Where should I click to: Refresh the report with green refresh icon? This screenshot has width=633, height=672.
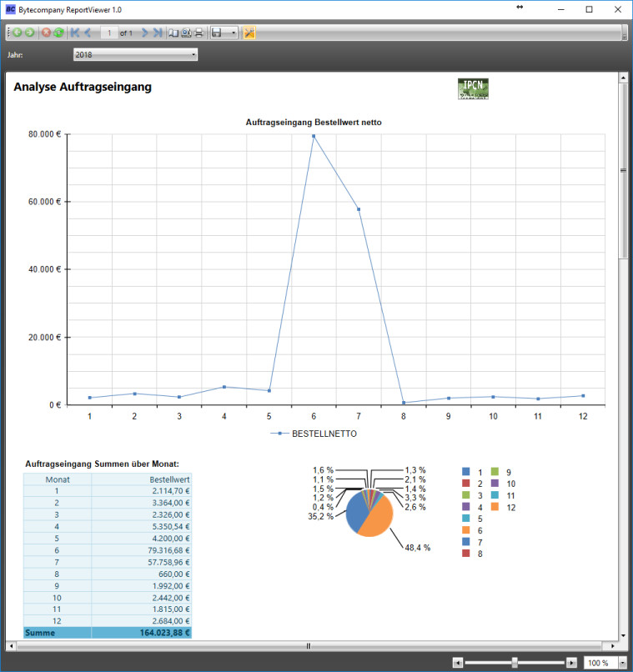click(x=58, y=33)
